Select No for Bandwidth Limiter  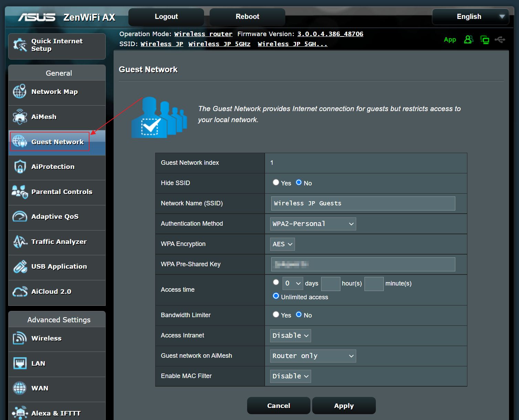click(299, 314)
